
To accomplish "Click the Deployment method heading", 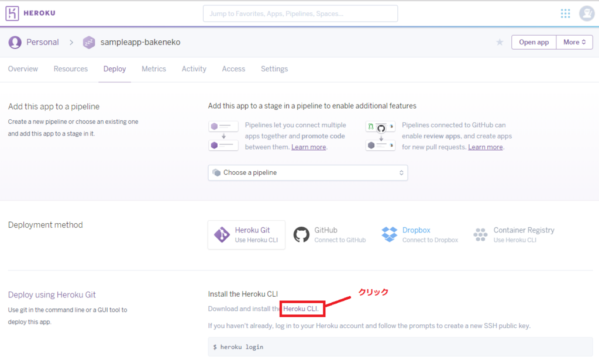I will click(x=46, y=225).
